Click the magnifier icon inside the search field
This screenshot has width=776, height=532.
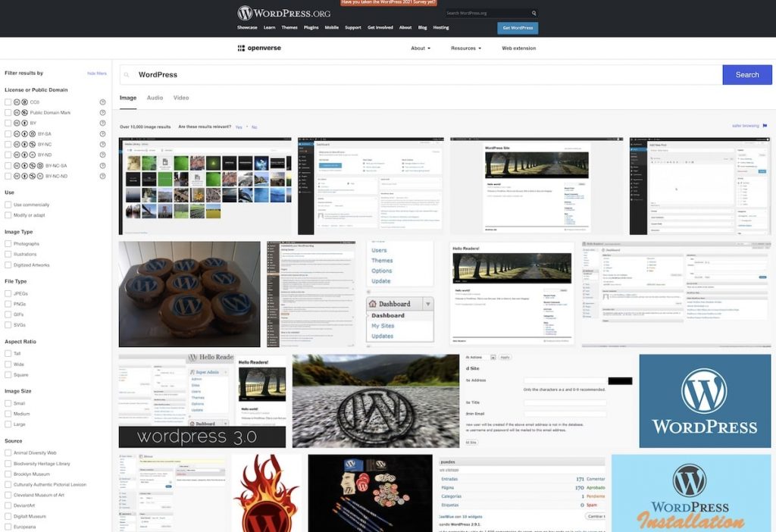pyautogui.click(x=127, y=75)
